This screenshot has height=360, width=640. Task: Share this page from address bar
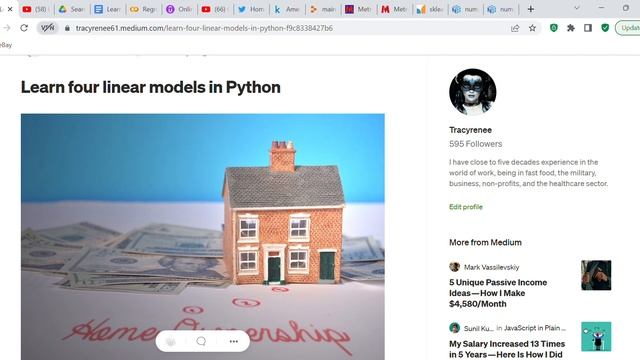(x=515, y=28)
